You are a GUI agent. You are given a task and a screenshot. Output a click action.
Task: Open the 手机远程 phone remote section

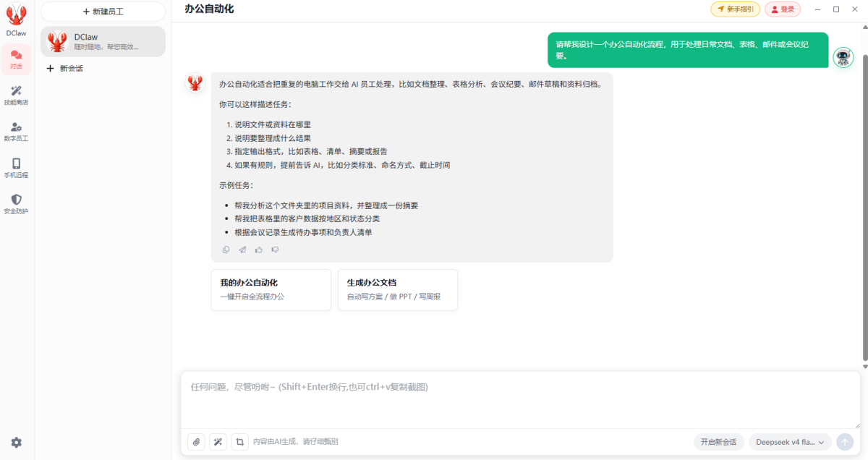coord(16,168)
